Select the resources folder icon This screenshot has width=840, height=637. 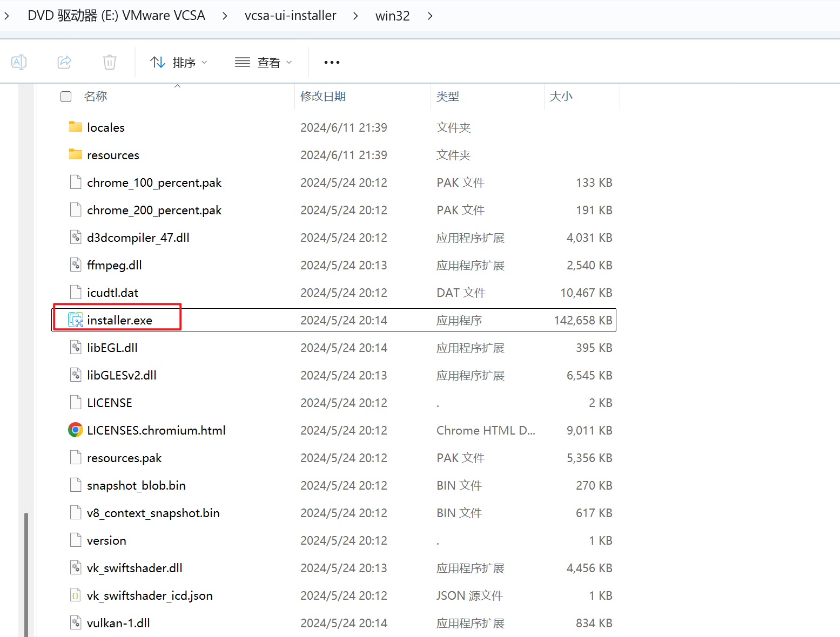(x=76, y=154)
